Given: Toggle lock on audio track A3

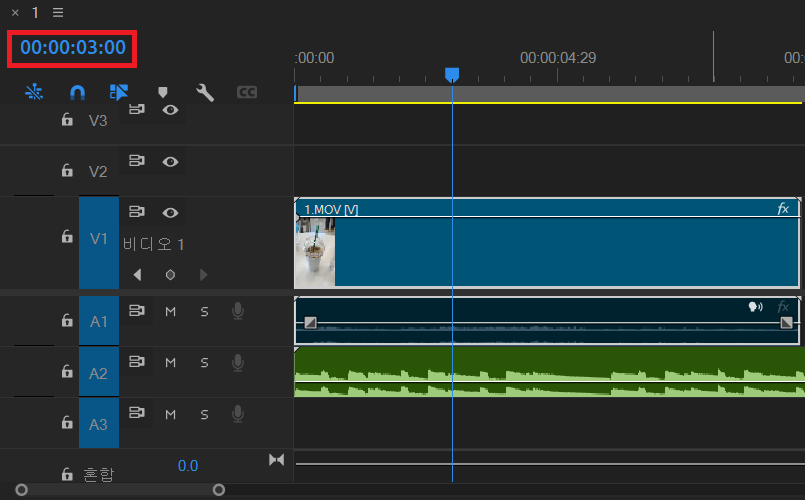Looking at the screenshot, I should coord(67,422).
